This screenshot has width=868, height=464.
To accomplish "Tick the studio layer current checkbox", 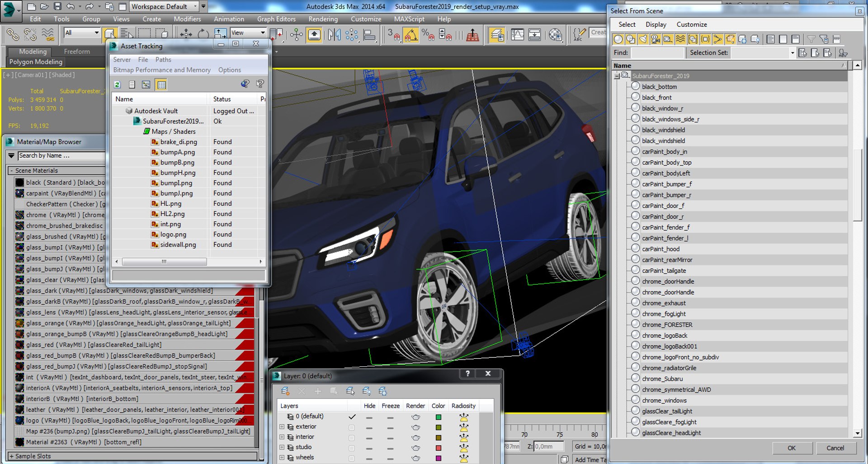I will pyautogui.click(x=352, y=448).
